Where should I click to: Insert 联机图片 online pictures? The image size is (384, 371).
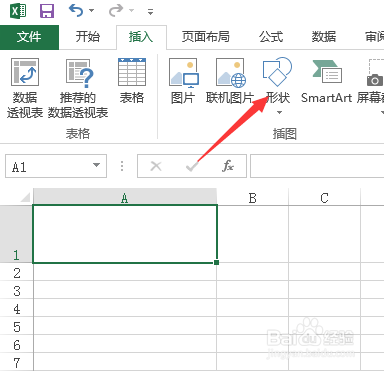click(x=230, y=81)
